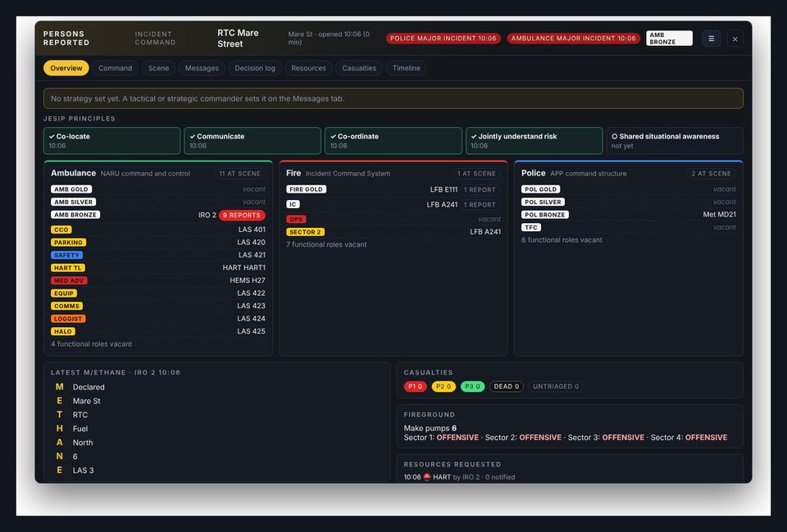The width and height of the screenshot is (787, 532).
Task: Select the Overview tab
Action: pyautogui.click(x=66, y=68)
